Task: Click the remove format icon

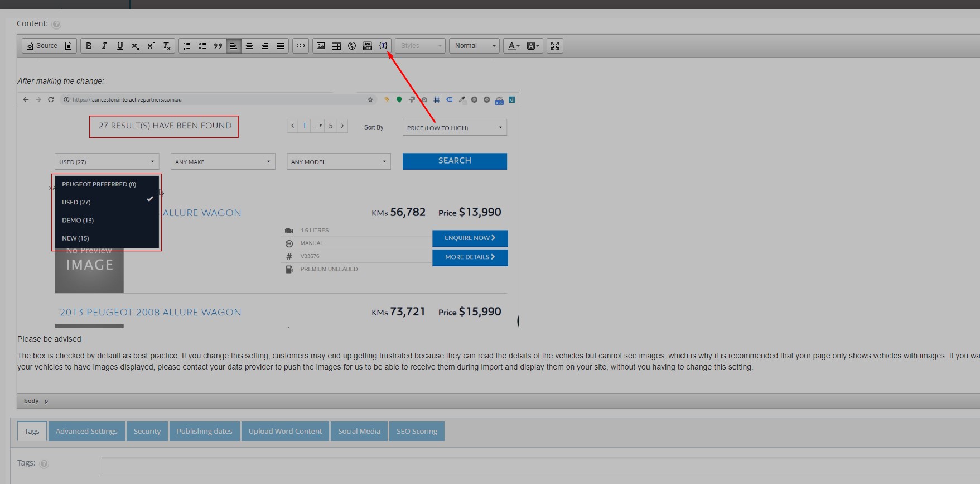Action: [x=167, y=46]
